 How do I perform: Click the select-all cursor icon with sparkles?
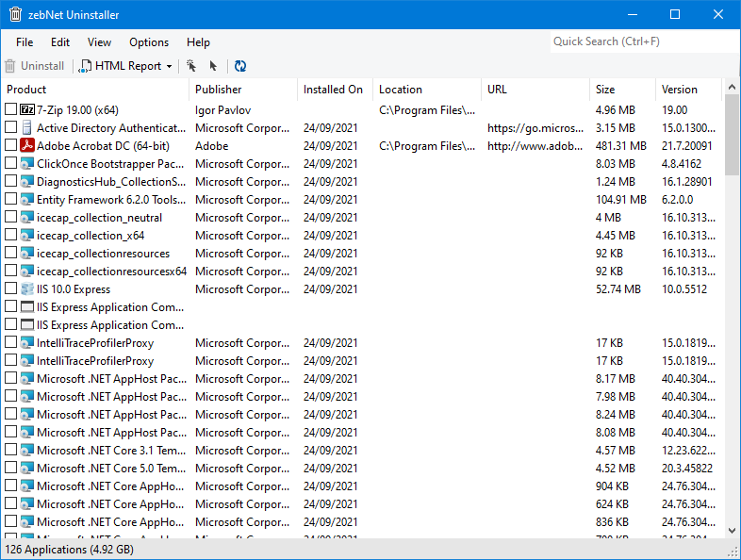[x=191, y=66]
